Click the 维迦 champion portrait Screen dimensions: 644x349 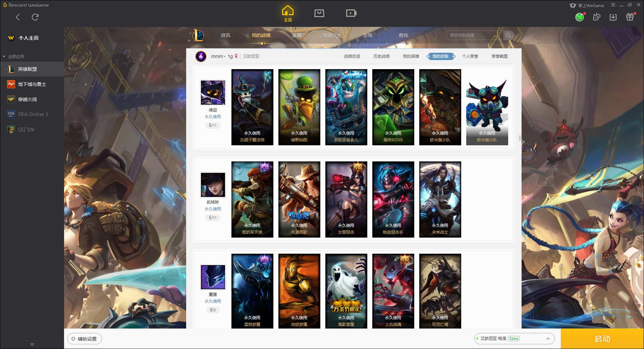coord(213,93)
